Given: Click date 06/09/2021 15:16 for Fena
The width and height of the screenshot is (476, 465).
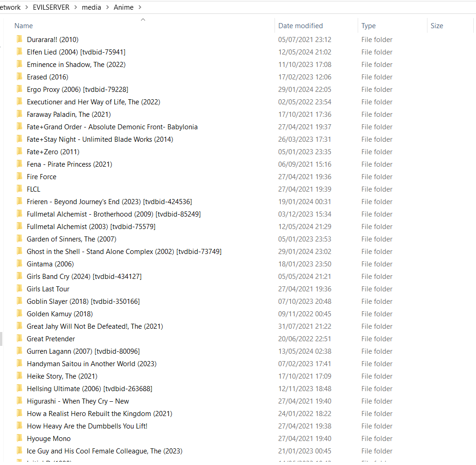Looking at the screenshot, I should coord(305,164).
